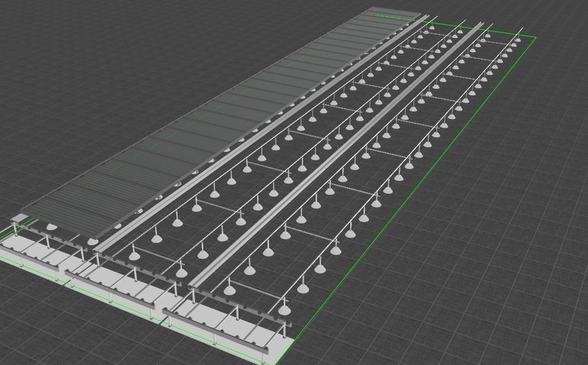Click the green line atop the platform's far end
Screen dimensions: 588x365
coord(391,16)
